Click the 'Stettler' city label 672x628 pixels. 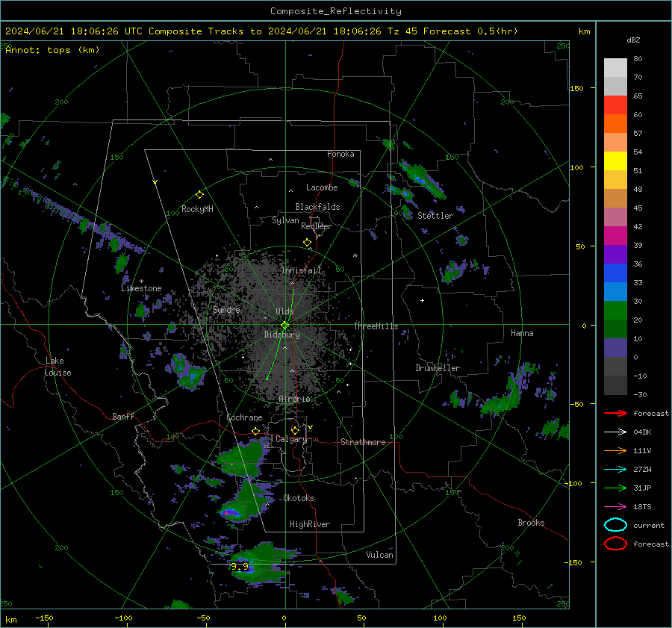435,216
